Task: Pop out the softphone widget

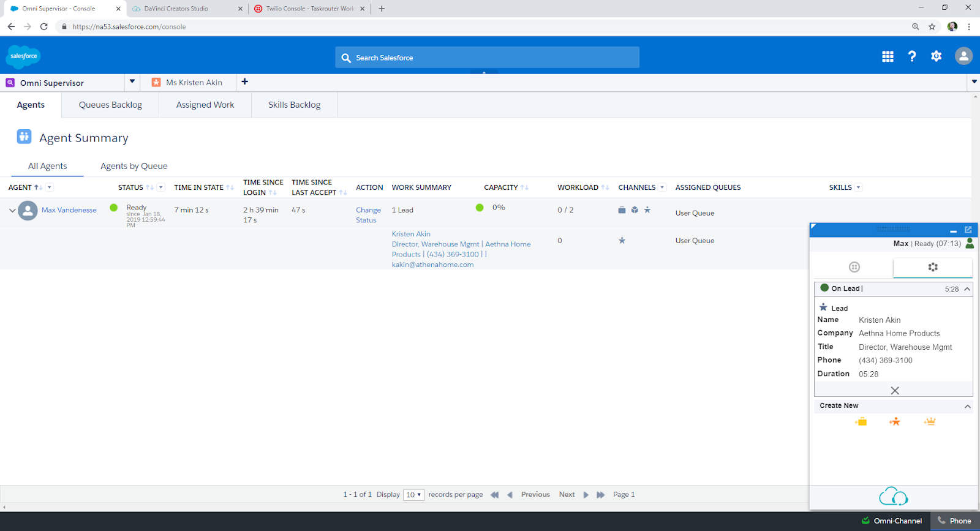Action: coord(968,230)
